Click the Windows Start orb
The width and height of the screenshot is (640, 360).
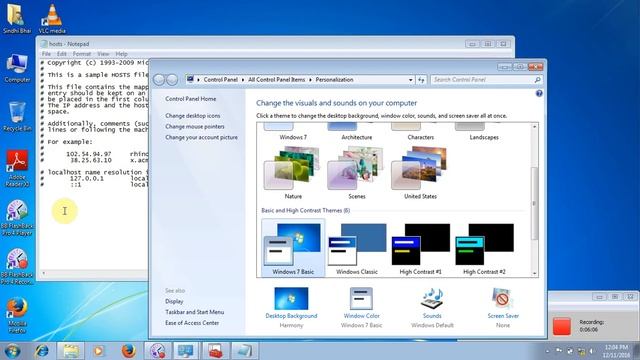(12, 351)
